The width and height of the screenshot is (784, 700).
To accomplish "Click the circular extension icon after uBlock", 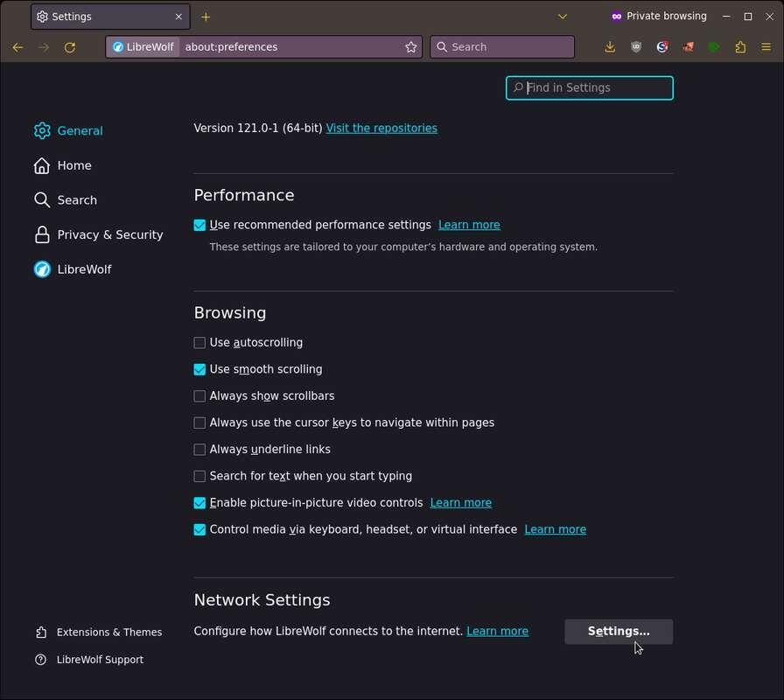I will click(x=662, y=47).
